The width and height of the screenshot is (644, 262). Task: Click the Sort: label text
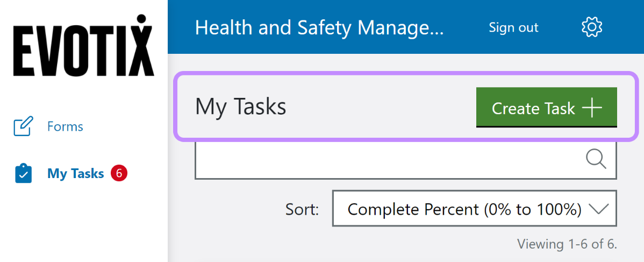302,209
